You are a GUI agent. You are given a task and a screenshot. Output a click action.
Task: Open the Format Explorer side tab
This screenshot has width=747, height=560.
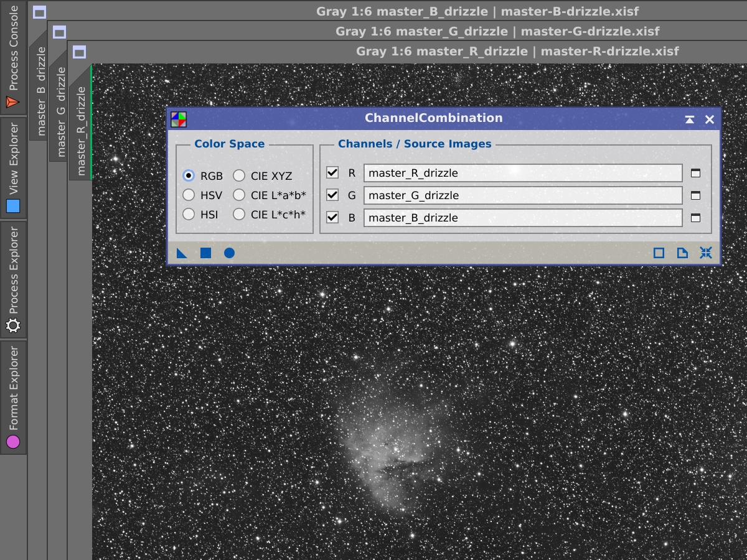(x=13, y=397)
